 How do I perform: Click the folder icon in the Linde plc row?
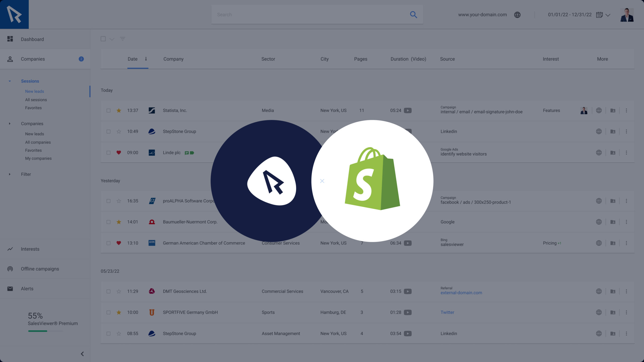pos(613,153)
